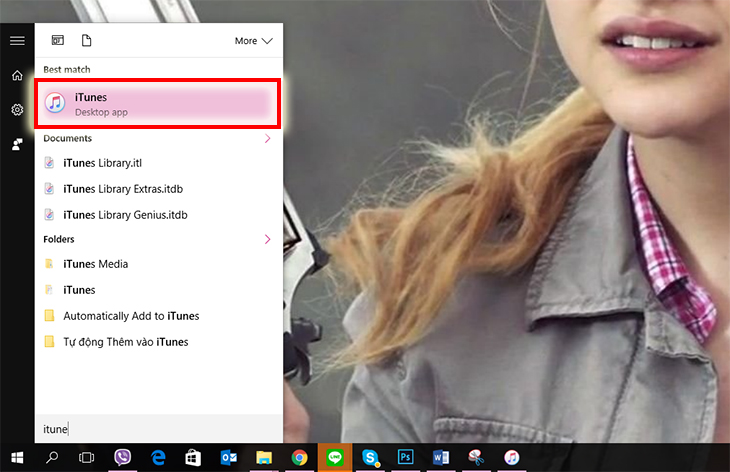Open Skype from the taskbar
The height and width of the screenshot is (472, 730).
(370, 458)
